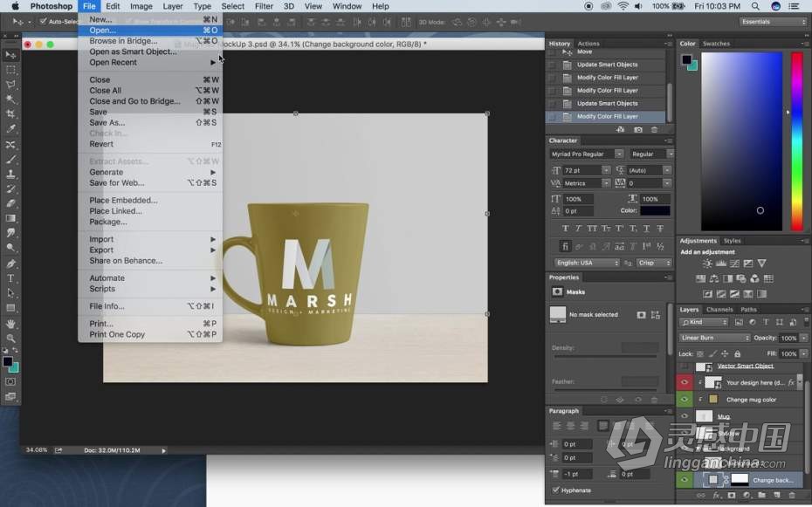Select the last 'Modify Color Fill Layer' history state
This screenshot has width=812, height=507.
606,117
